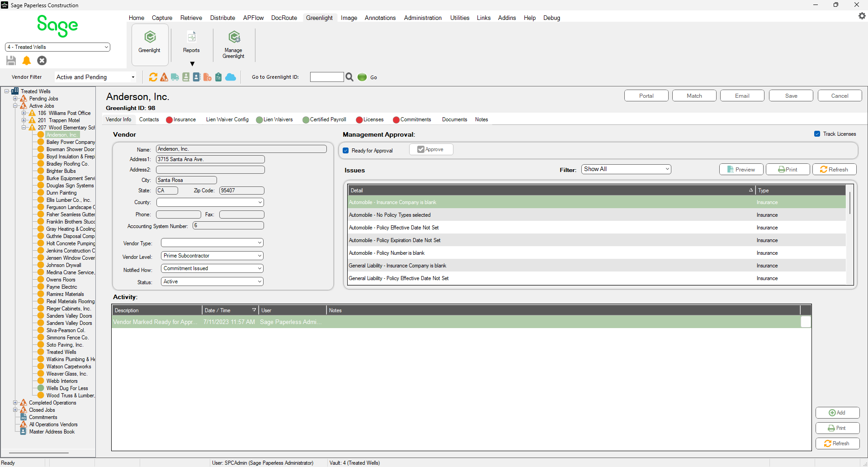
Task: Click the Issues Preview button
Action: click(741, 169)
